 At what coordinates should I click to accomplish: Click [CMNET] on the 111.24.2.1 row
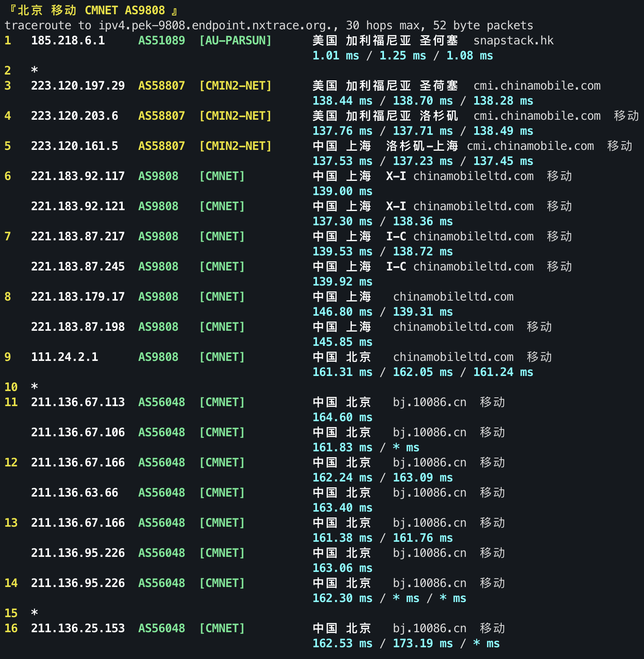[222, 357]
